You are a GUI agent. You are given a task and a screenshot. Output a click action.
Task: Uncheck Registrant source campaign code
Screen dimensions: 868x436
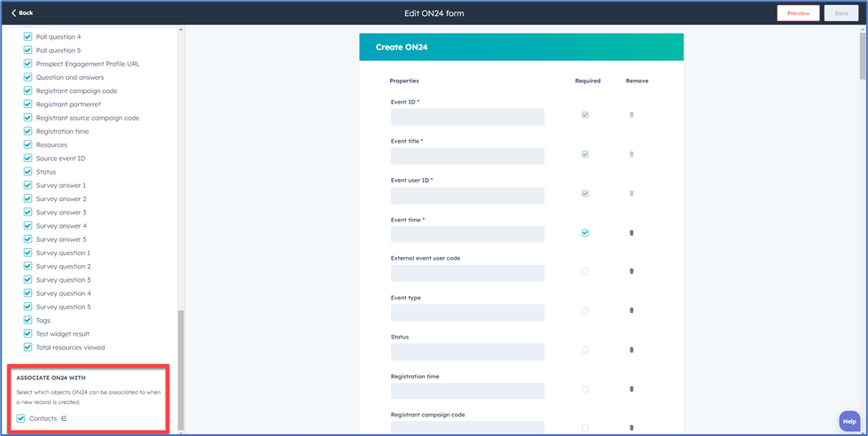(x=27, y=118)
